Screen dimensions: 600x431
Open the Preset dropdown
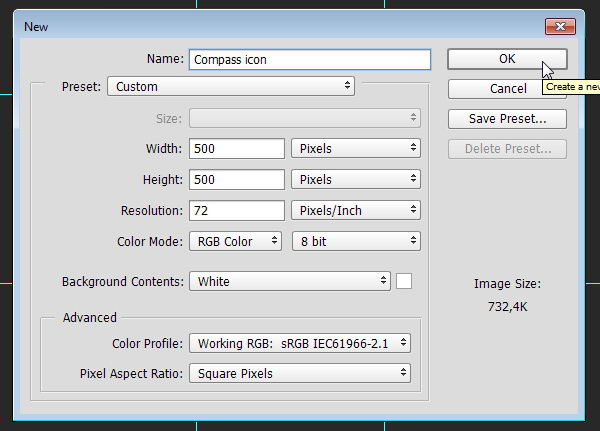click(231, 87)
